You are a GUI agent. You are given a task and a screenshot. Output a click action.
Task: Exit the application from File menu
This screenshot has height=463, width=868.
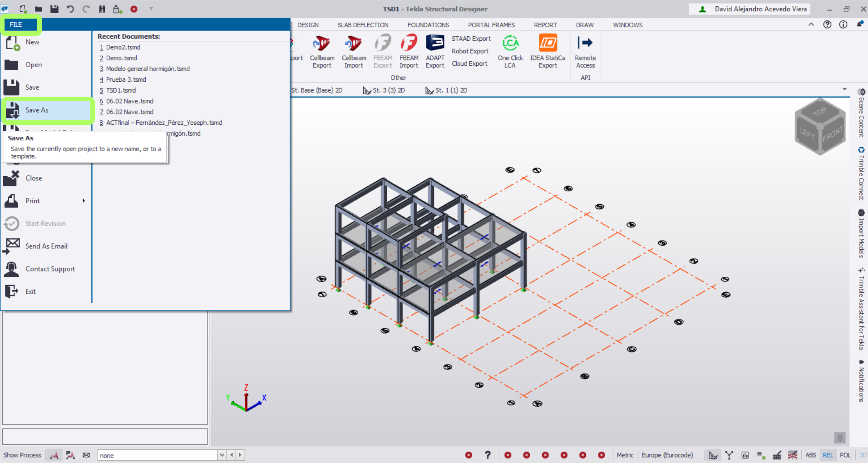tap(47, 292)
